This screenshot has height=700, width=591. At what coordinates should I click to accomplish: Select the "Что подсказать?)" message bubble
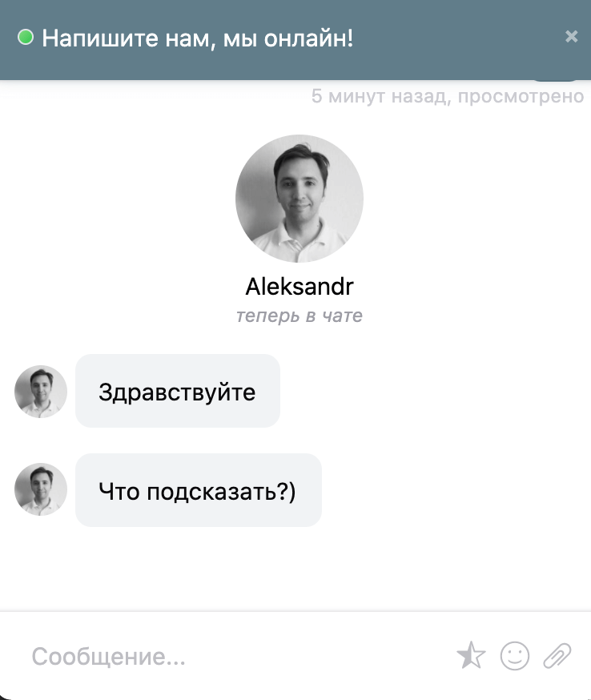pyautogui.click(x=198, y=489)
